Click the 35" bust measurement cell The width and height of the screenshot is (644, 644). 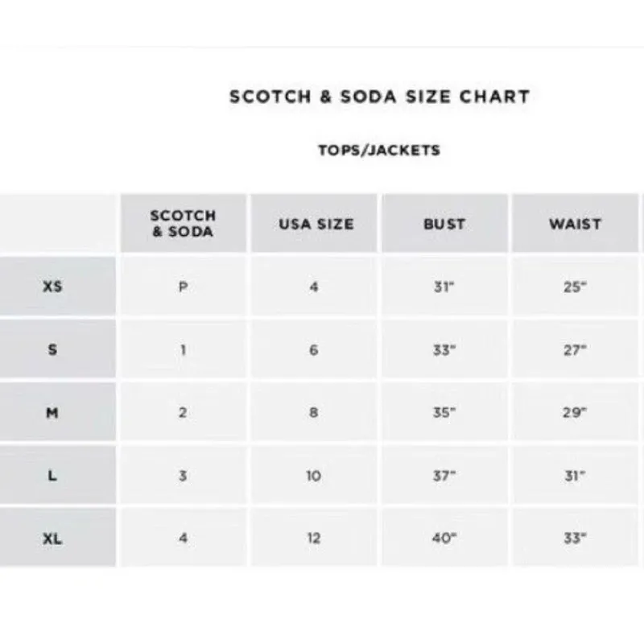(x=444, y=412)
